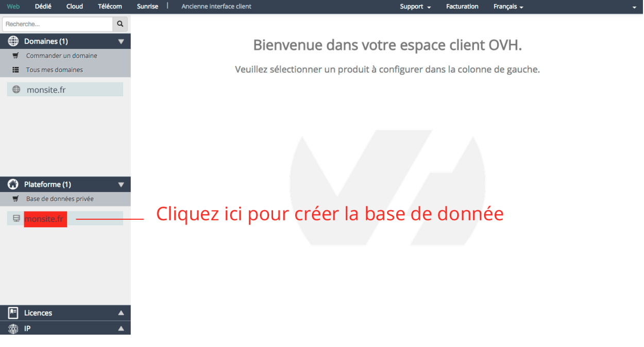Collapse the Plateforme section arrow
The height and width of the screenshot is (347, 644).
[121, 185]
